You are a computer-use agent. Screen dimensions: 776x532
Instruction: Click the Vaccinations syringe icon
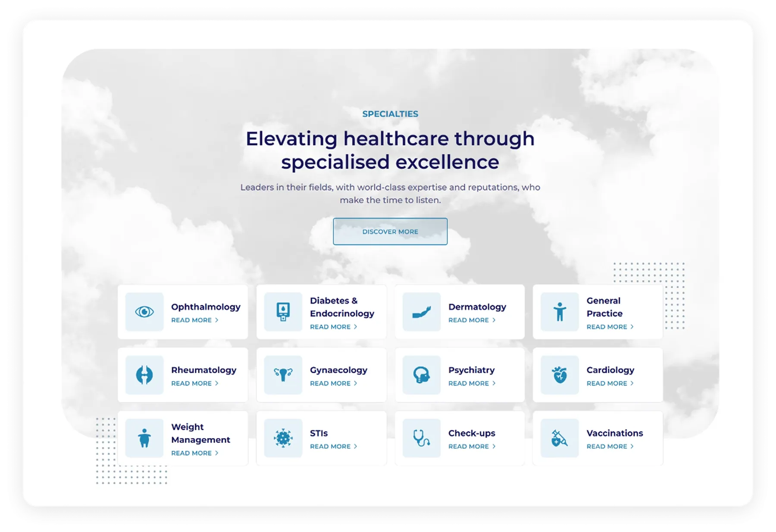[560, 438]
